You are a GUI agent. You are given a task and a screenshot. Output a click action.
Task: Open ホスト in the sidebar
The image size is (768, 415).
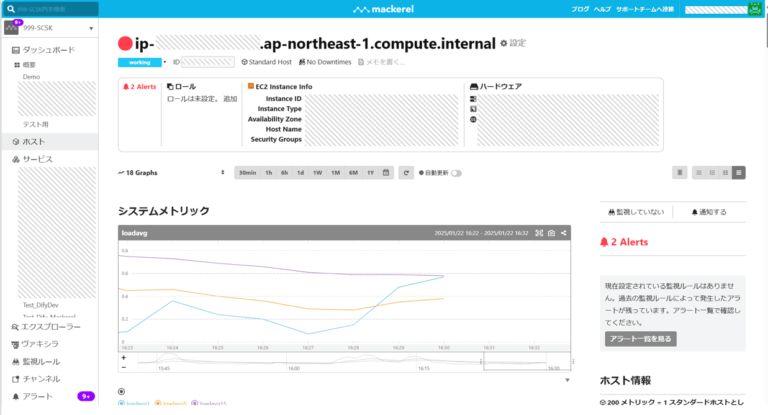click(x=33, y=143)
